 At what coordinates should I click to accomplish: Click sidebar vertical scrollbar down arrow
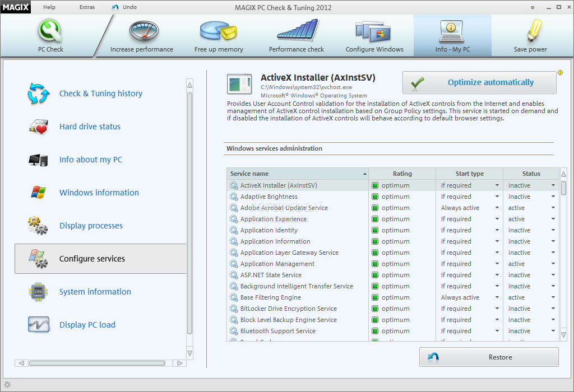coord(189,353)
